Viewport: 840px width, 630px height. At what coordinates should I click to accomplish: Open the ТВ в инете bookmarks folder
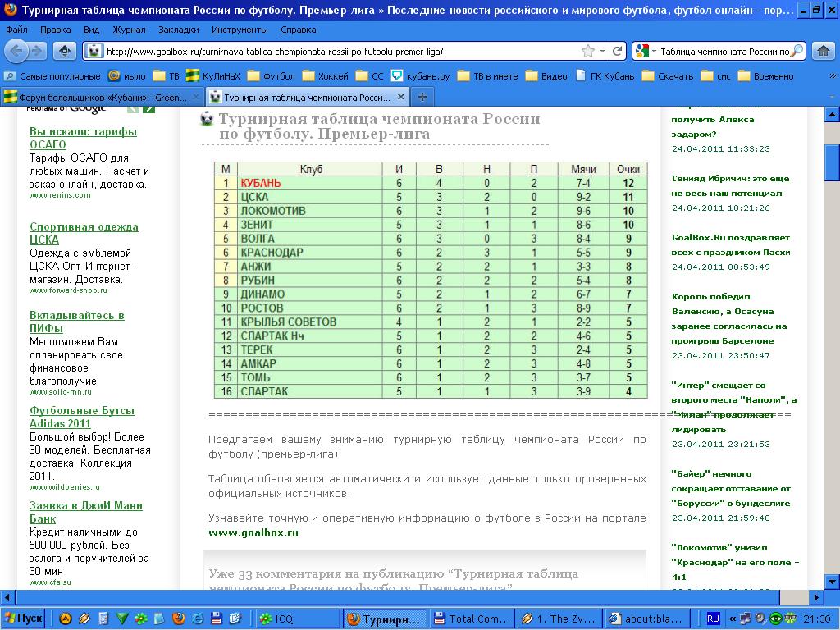click(x=487, y=76)
